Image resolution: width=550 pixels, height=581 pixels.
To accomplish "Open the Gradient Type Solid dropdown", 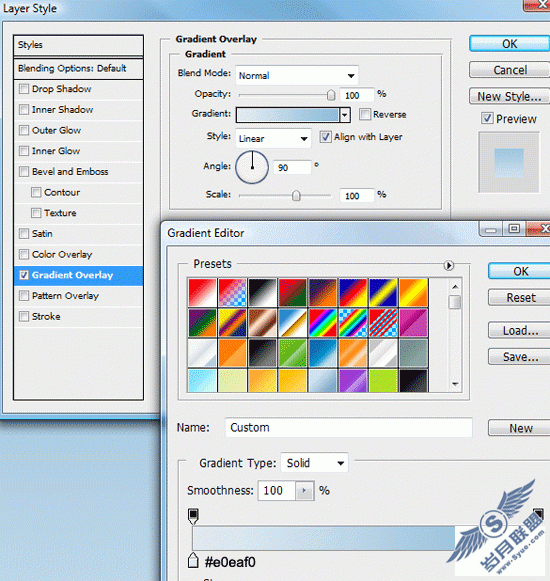I will click(x=314, y=463).
